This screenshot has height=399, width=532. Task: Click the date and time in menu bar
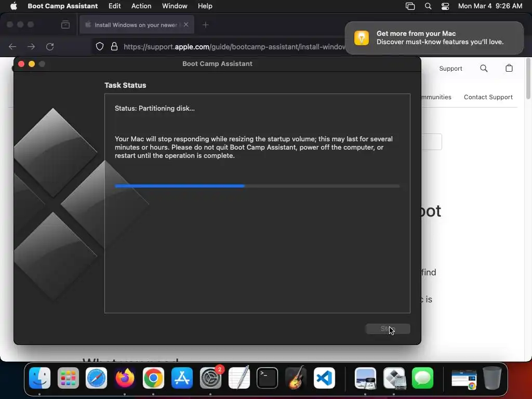pyautogui.click(x=490, y=6)
